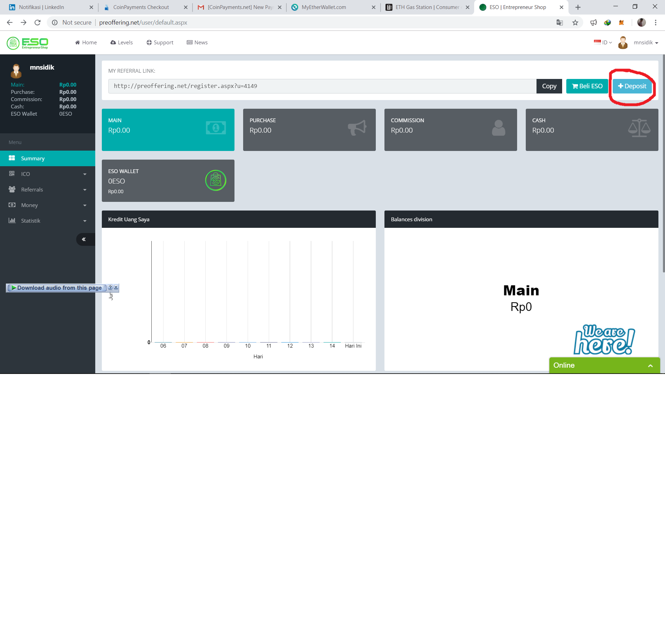Bookmark this page with star icon
The image size is (665, 644).
click(575, 23)
